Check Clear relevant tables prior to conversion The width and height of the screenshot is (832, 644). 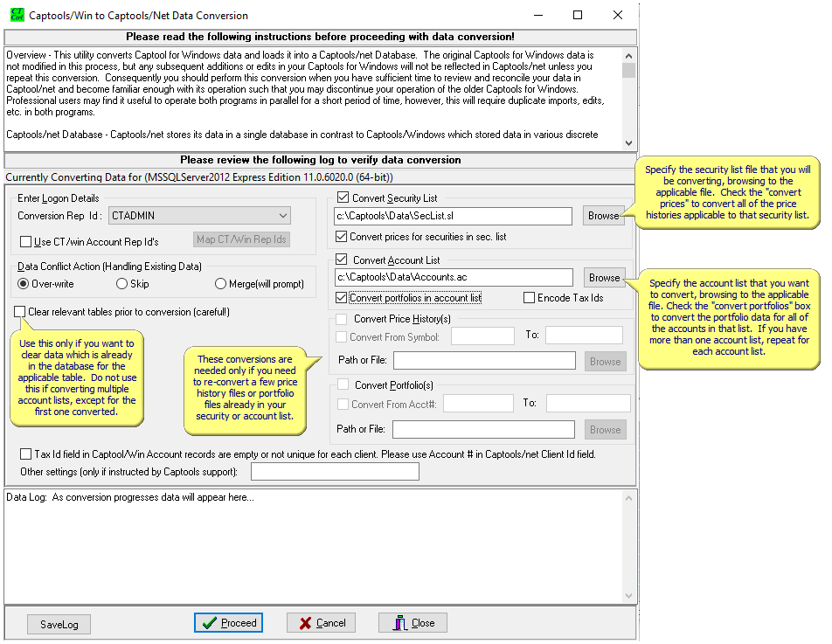coord(19,312)
